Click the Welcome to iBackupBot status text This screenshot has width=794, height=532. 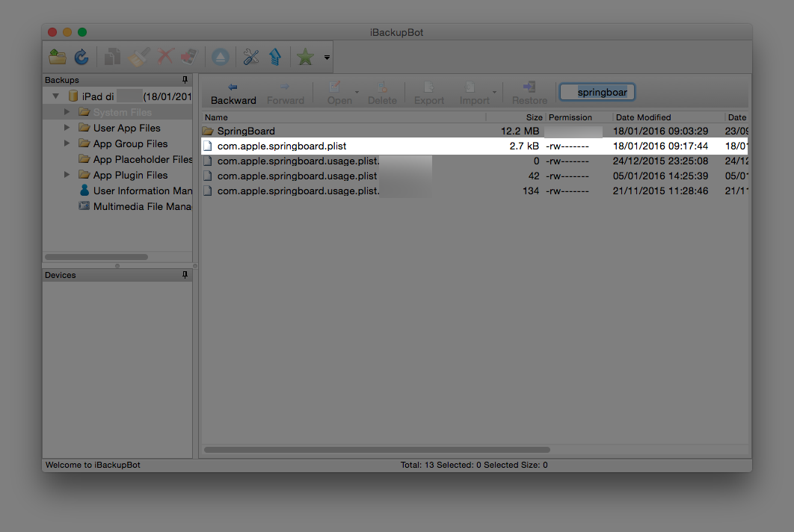93,465
